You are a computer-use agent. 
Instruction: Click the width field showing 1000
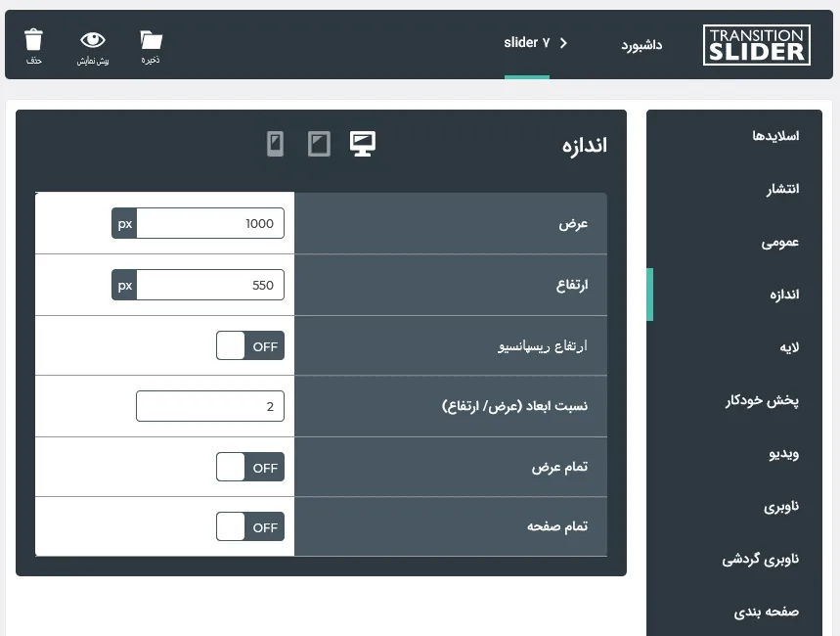pyautogui.click(x=210, y=223)
